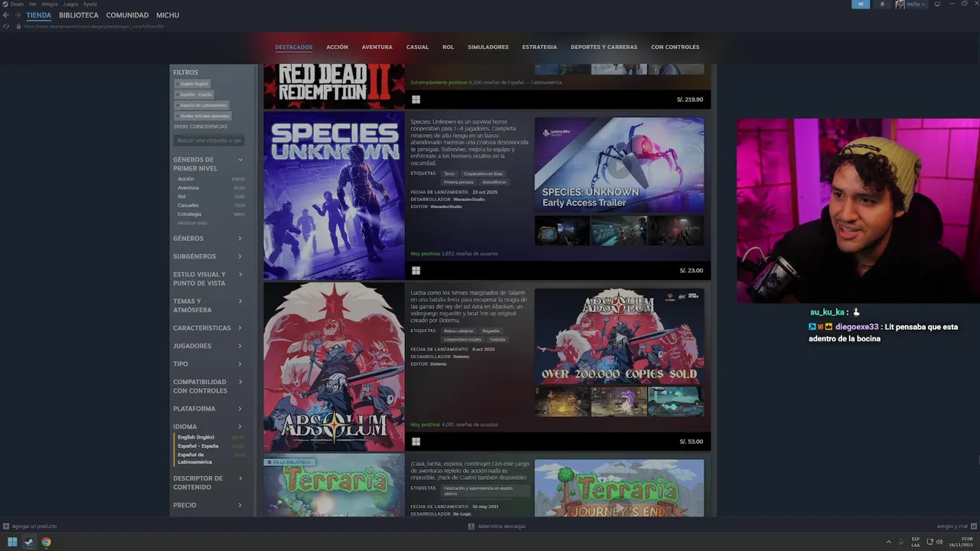Open Big Picture mode icon
The height and width of the screenshot is (551, 980).
coord(937,4)
